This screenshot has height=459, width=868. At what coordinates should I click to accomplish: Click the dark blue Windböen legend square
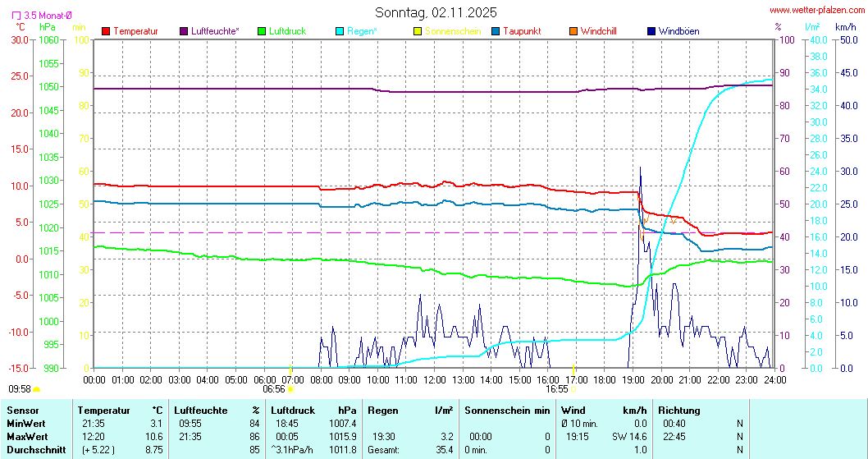point(651,31)
